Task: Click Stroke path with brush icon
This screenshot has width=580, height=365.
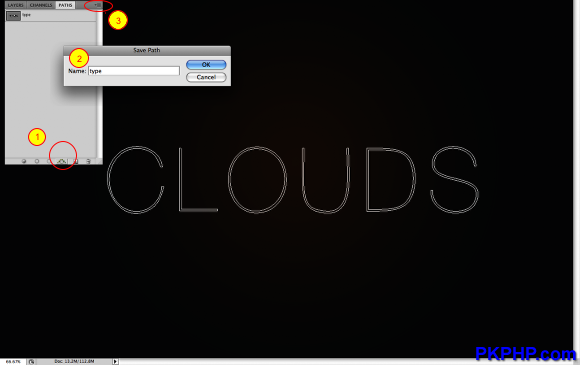Action: click(x=37, y=161)
